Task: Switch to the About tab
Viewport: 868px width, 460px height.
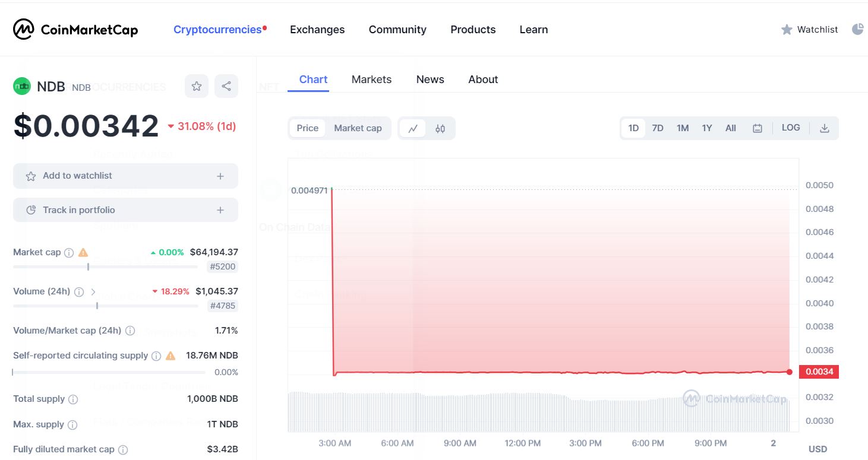Action: coord(483,80)
